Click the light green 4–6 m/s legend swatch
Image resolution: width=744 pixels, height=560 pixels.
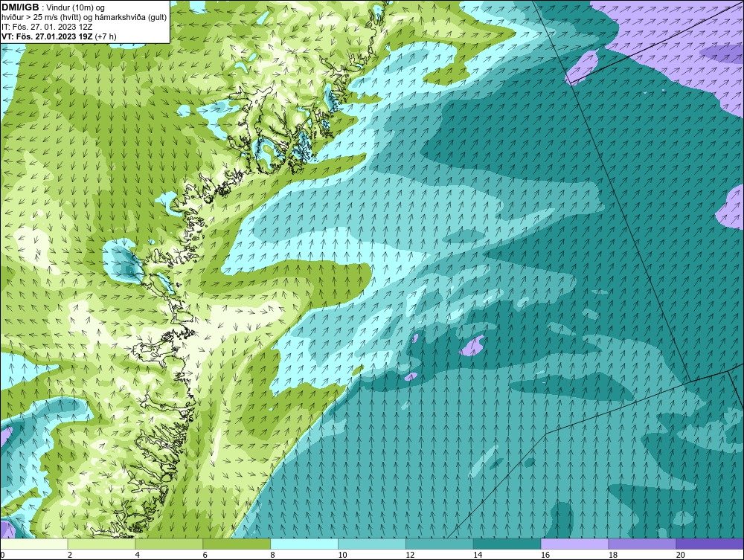169,544
